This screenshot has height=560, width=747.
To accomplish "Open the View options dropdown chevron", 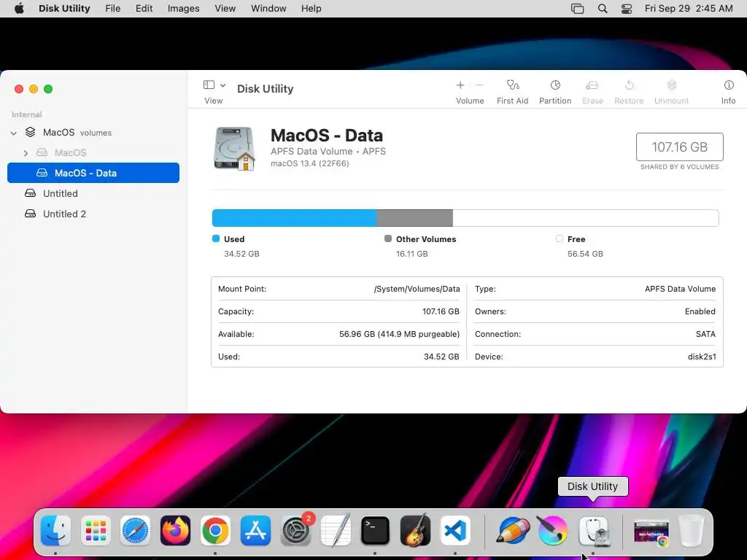I will tap(222, 85).
